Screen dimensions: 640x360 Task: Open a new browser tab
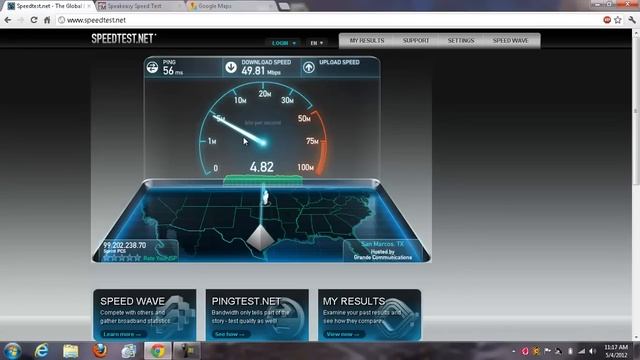[284, 6]
